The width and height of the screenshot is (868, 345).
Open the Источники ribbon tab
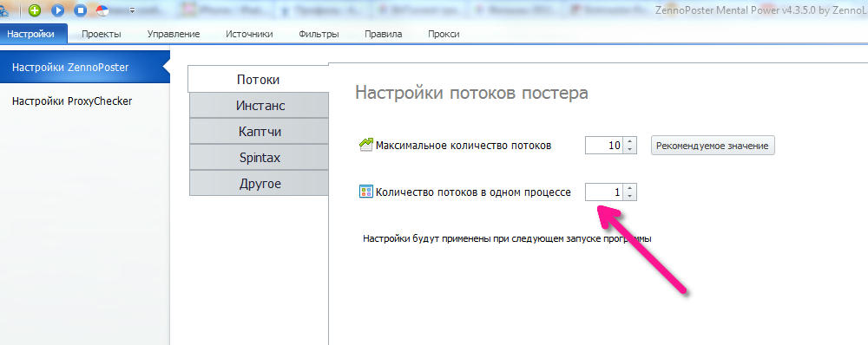click(249, 34)
